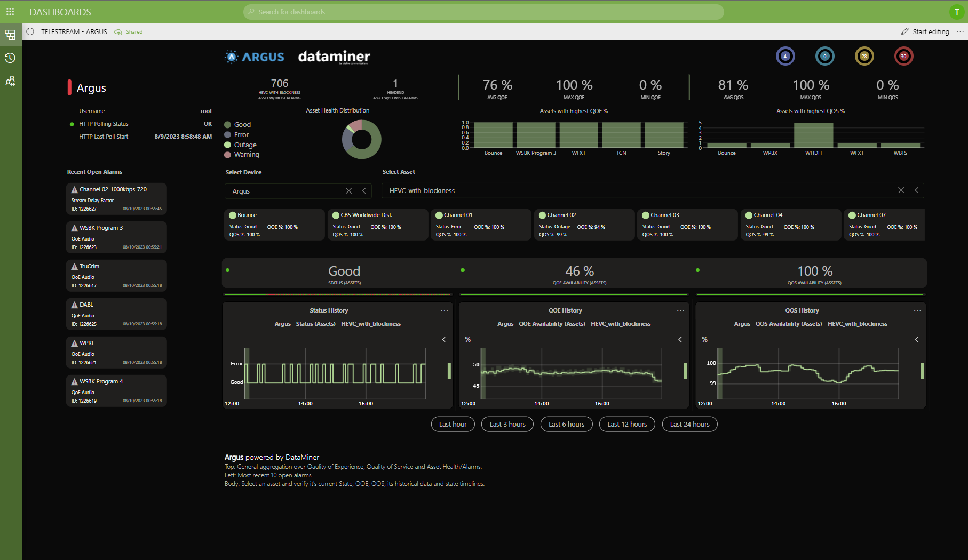Click the warning triangle on DABL alarm
Image resolution: width=968 pixels, height=560 pixels.
tap(75, 305)
